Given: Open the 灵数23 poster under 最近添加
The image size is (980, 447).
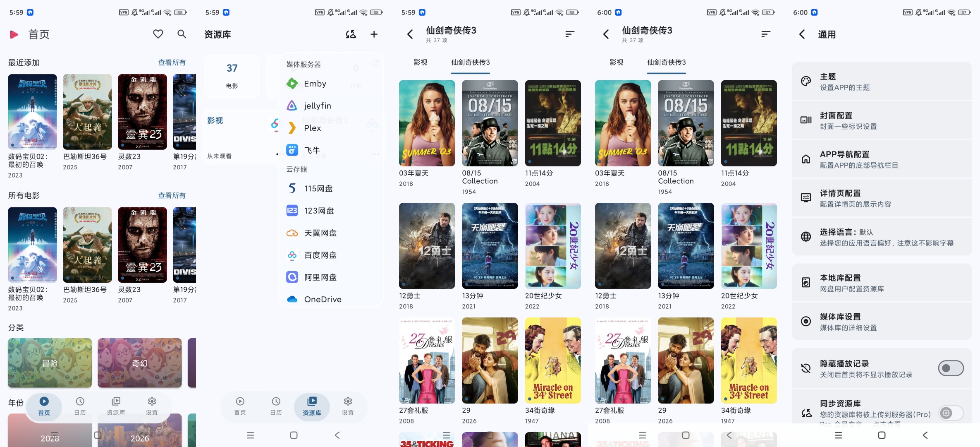Looking at the screenshot, I should click(142, 112).
